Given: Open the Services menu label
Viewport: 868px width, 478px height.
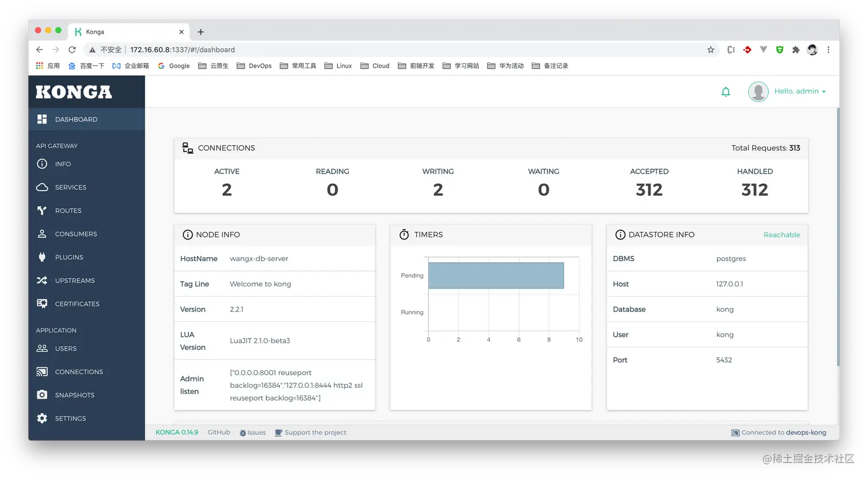Looking at the screenshot, I should pos(71,187).
